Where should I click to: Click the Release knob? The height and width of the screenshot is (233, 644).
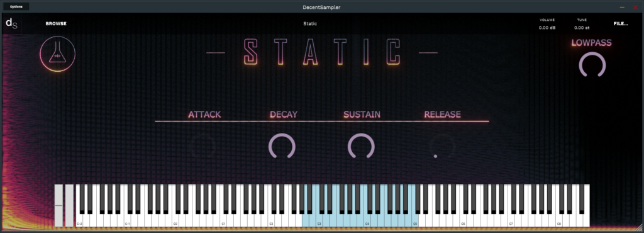tap(442, 147)
